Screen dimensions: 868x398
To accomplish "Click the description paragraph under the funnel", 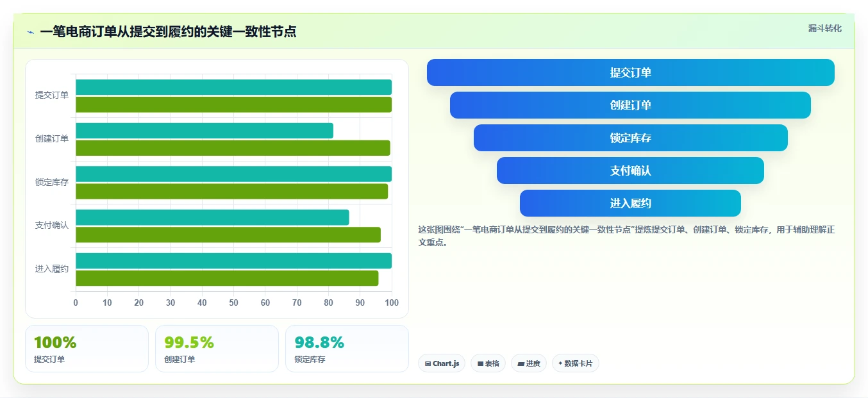I will [x=626, y=236].
